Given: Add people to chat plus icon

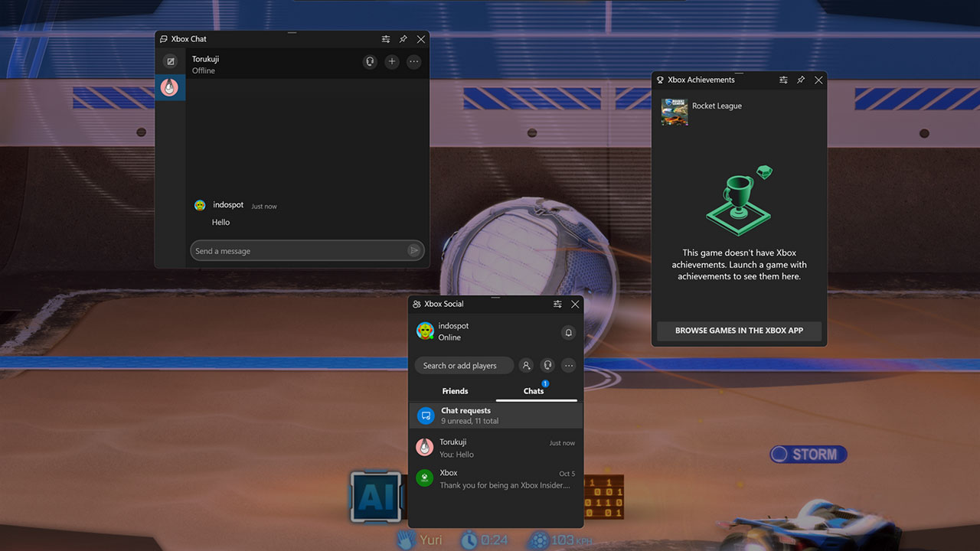Looking at the screenshot, I should coord(392,61).
